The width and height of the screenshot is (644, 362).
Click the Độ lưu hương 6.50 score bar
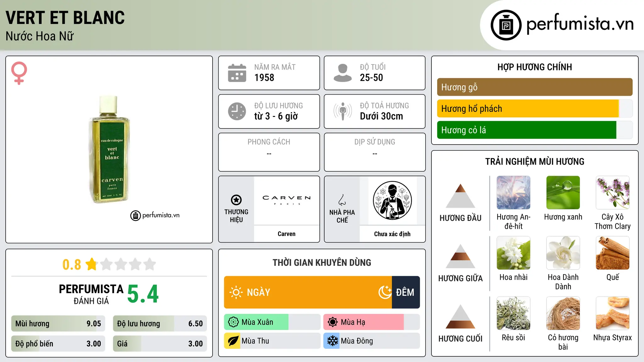coord(160,323)
